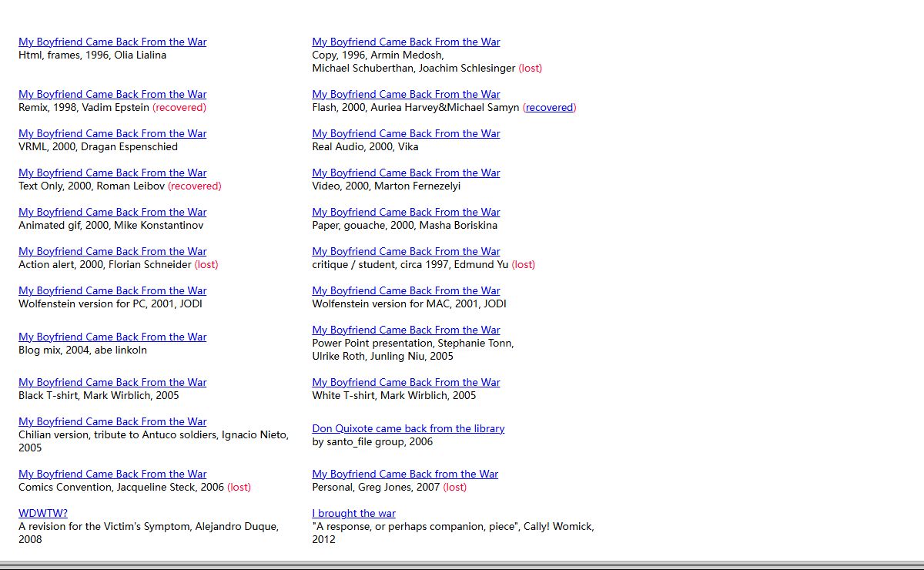The width and height of the screenshot is (924, 570).
Task: Click the red '(recovered)' label after Roman Leibov
Action: [x=194, y=186]
